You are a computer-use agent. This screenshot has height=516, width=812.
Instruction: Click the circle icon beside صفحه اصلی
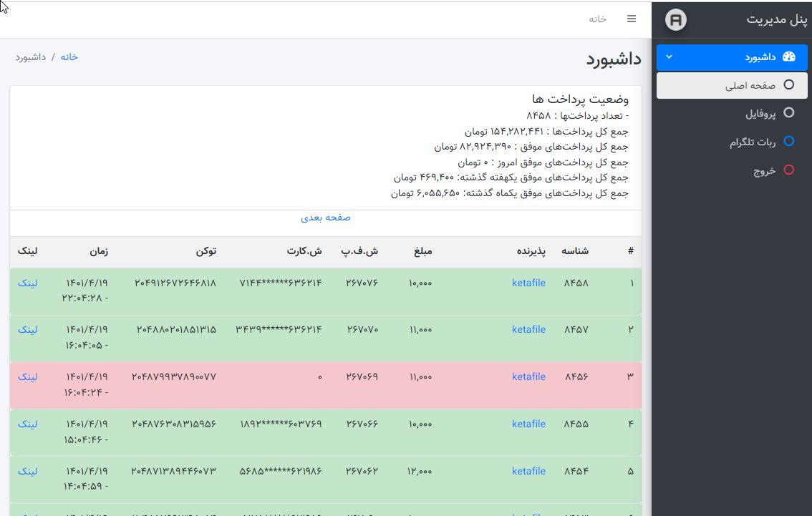coord(788,85)
